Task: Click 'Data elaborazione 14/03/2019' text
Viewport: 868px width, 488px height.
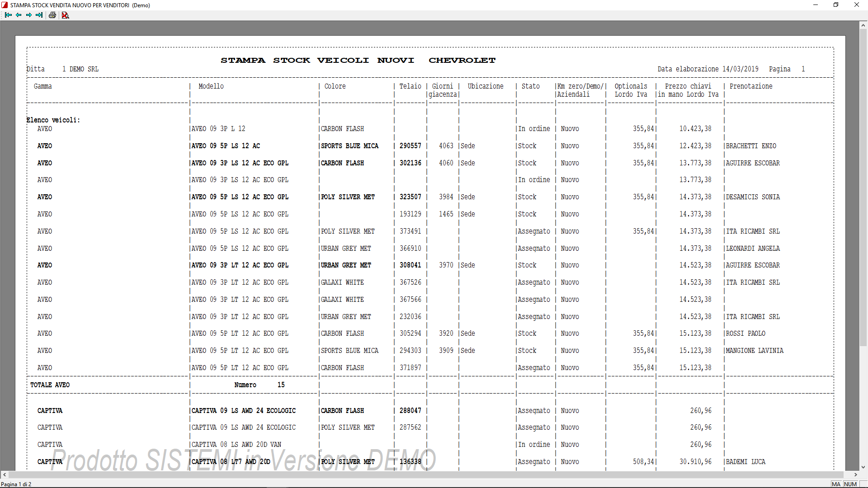Action: [708, 69]
